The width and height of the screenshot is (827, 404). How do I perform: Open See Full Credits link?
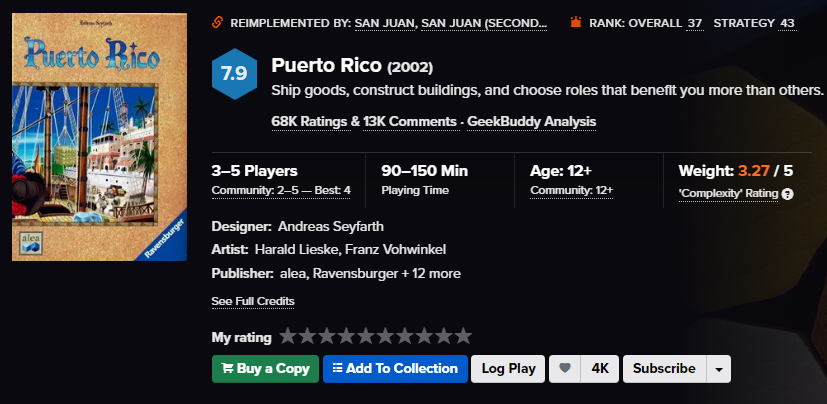[253, 301]
